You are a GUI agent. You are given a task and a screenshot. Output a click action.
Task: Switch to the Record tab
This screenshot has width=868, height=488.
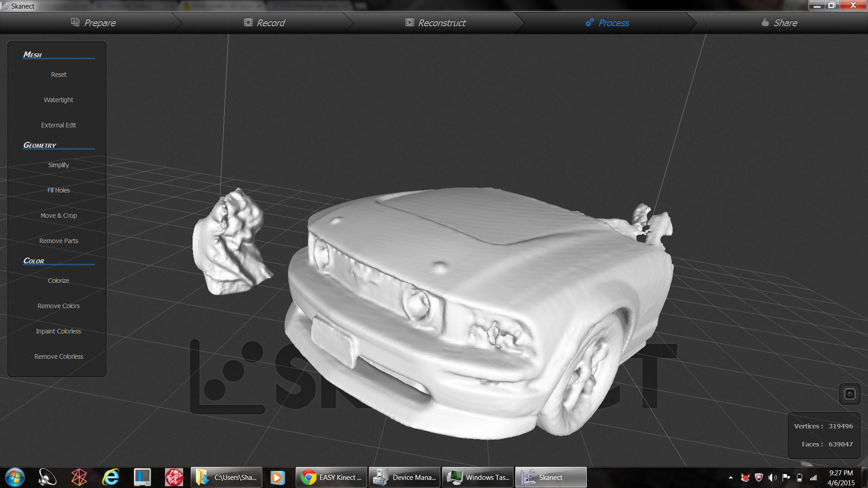click(x=264, y=23)
